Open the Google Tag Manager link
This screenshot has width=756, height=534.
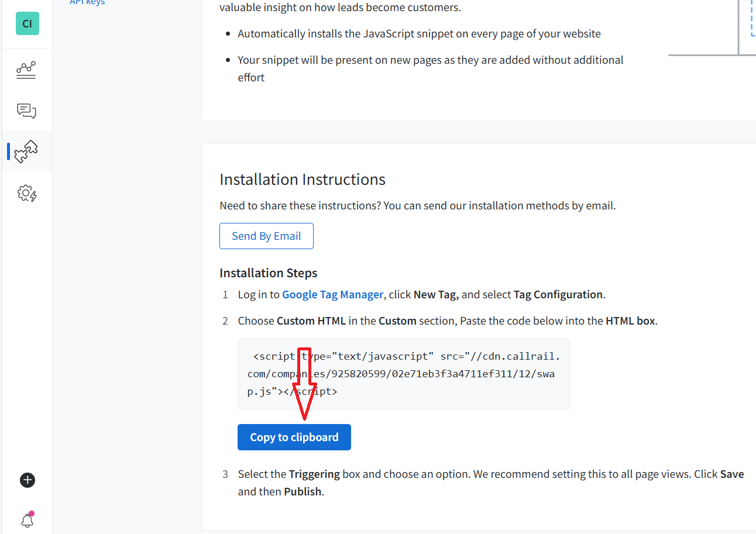click(332, 295)
